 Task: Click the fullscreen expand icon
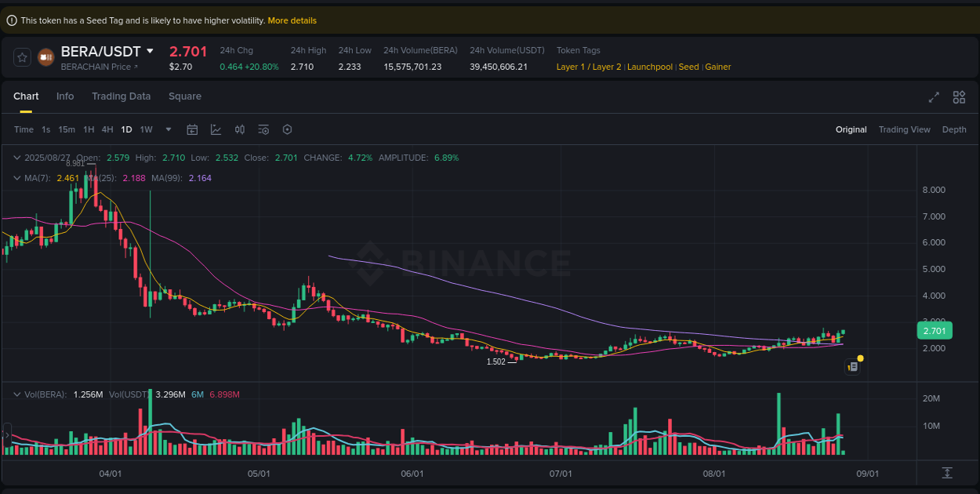pos(934,97)
